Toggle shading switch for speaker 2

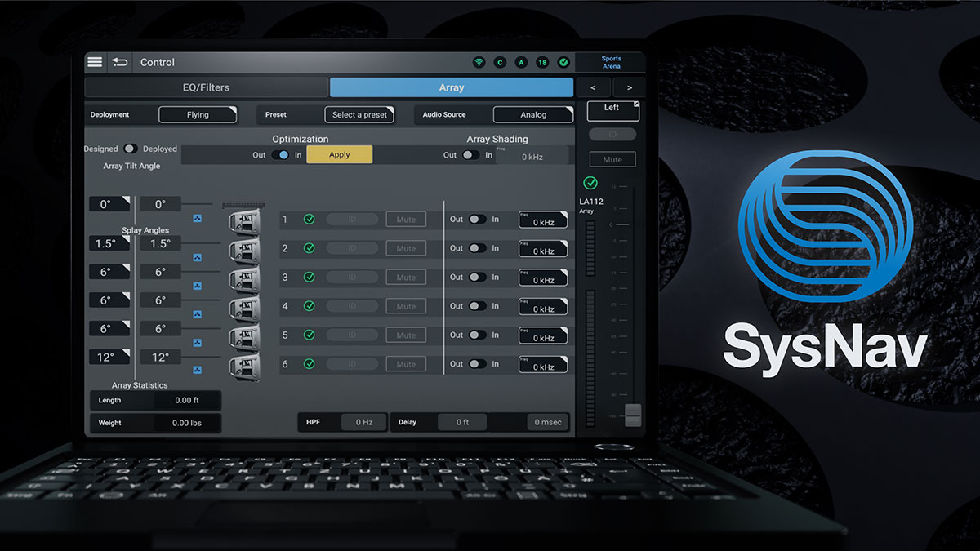click(x=477, y=248)
